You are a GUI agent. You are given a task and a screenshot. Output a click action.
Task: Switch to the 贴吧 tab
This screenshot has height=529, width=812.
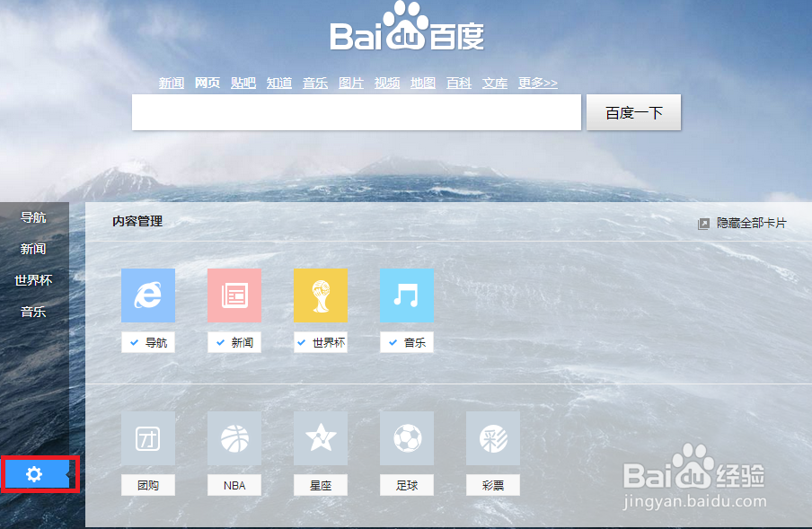click(243, 82)
